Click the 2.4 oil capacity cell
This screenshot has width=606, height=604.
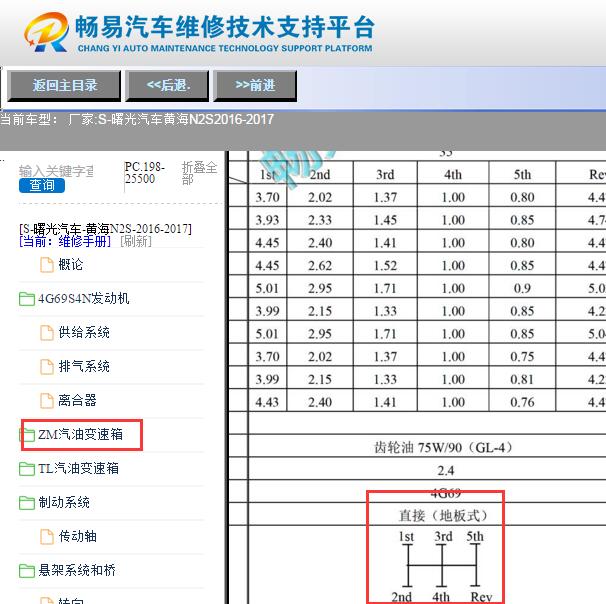pyautogui.click(x=446, y=471)
